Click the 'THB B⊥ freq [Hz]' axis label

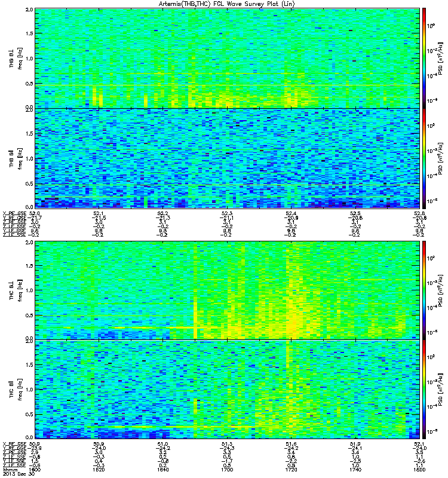pos(16,58)
